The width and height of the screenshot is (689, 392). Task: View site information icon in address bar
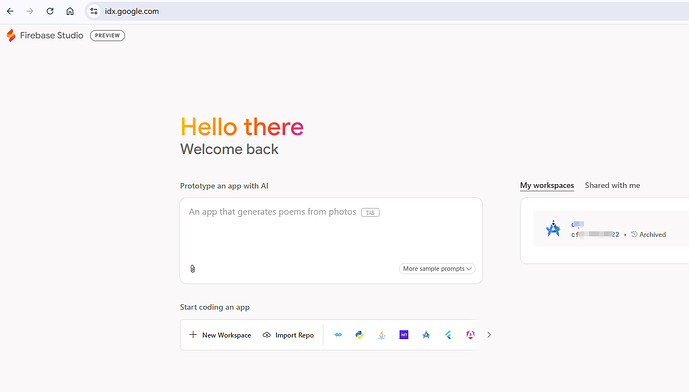[94, 11]
